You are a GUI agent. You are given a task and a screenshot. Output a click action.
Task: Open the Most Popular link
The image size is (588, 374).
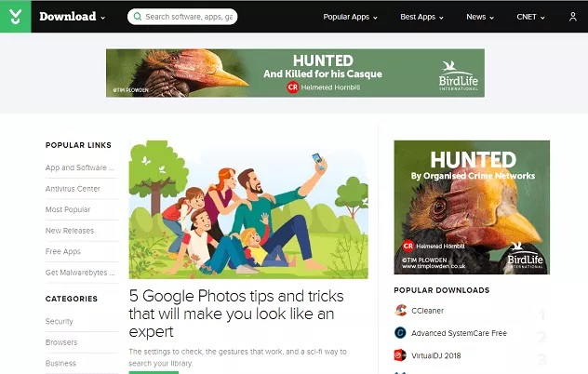[68, 209]
